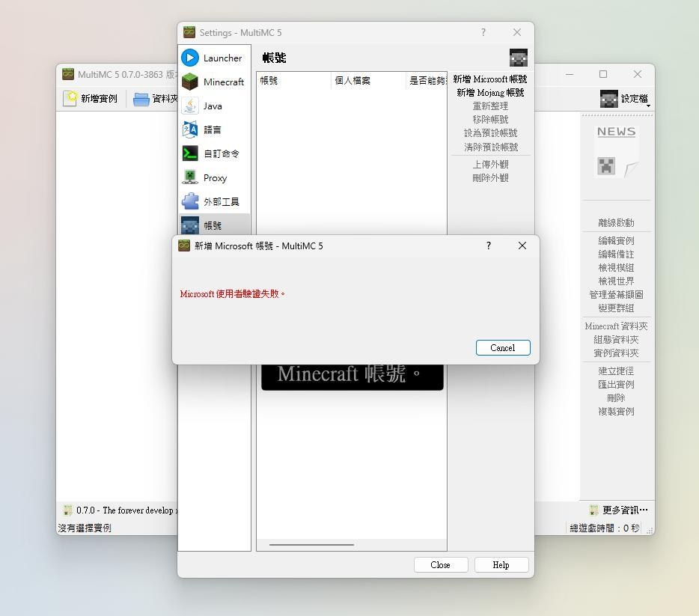Open Java settings page
699x616 pixels.
(215, 106)
